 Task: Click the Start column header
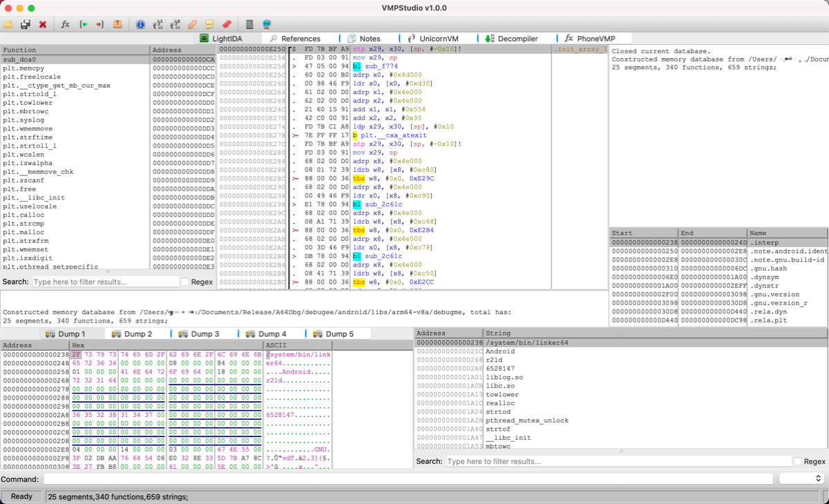pos(644,233)
